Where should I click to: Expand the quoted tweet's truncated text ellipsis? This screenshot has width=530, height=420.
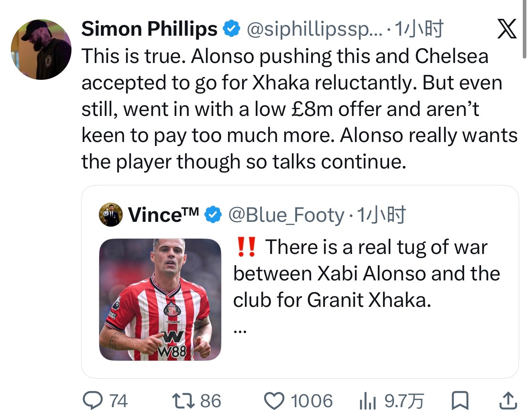pyautogui.click(x=240, y=331)
